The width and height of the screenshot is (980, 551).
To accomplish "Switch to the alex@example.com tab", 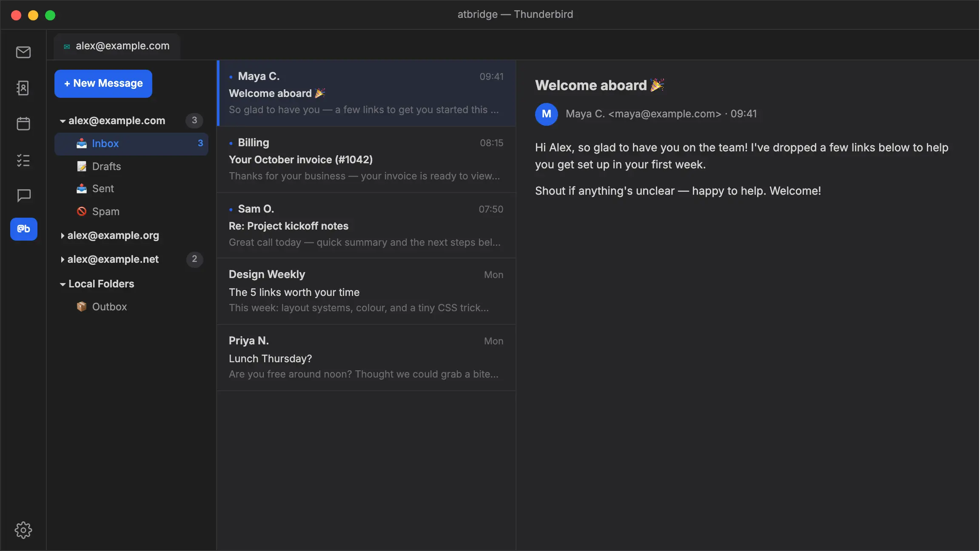I will coord(117,46).
